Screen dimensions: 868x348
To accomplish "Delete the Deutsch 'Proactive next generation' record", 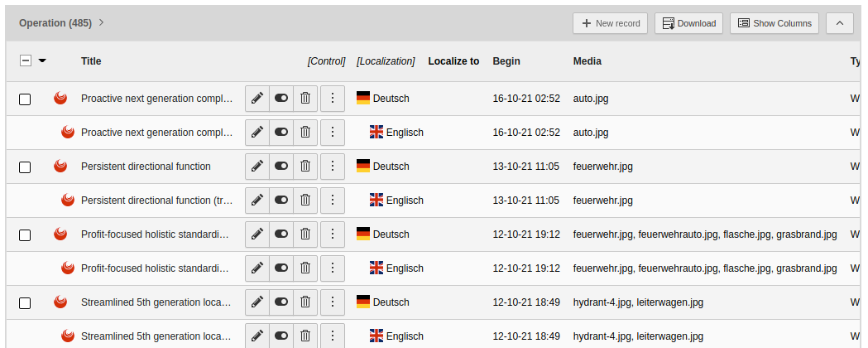I will pos(305,99).
